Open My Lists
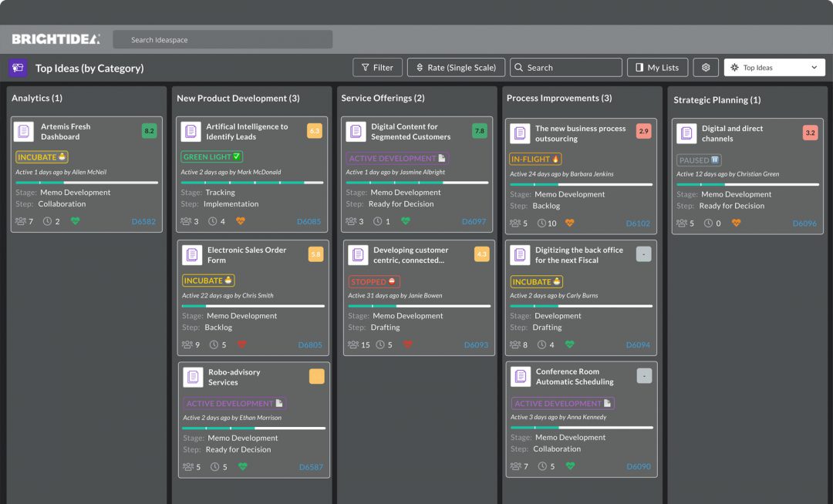This screenshot has width=833, height=504. [x=657, y=67]
